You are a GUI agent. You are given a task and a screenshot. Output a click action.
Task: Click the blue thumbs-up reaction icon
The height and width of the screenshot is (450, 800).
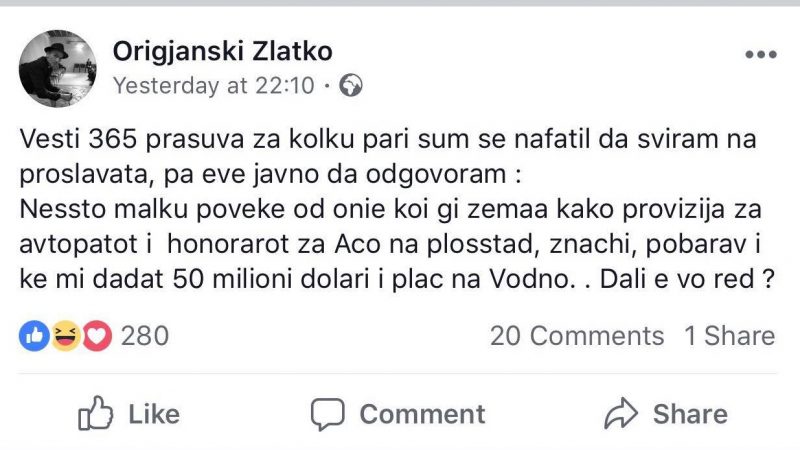[34, 337]
